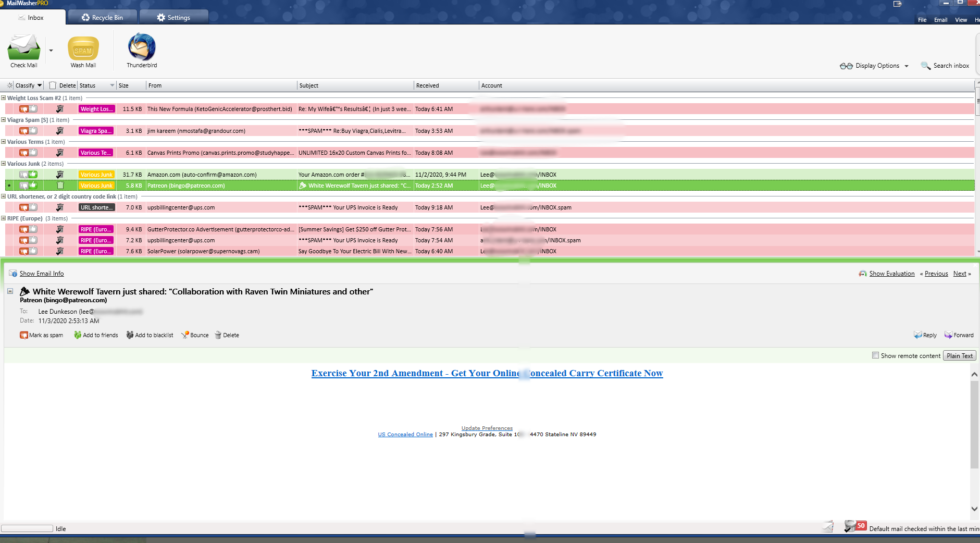Open the View menu
980x543 pixels.
(961, 20)
